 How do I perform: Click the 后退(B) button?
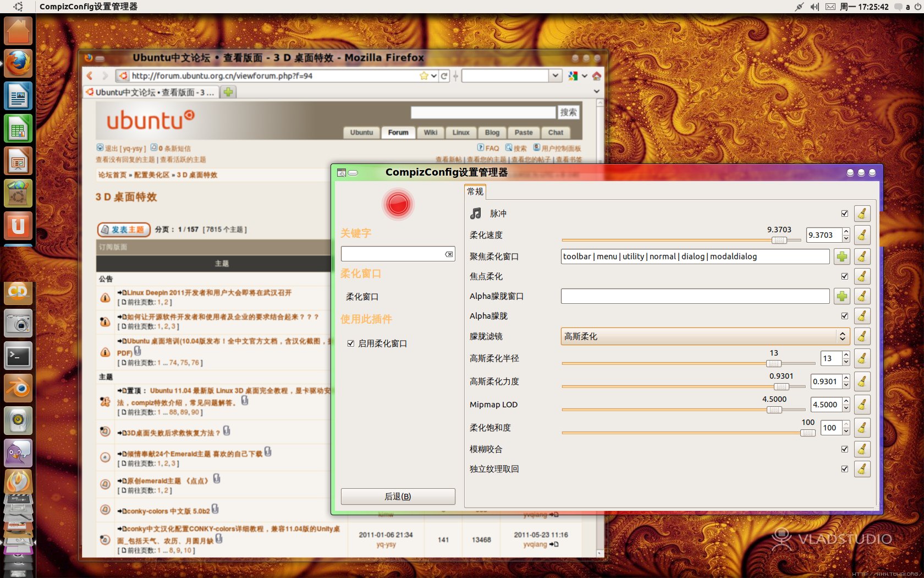tap(398, 497)
